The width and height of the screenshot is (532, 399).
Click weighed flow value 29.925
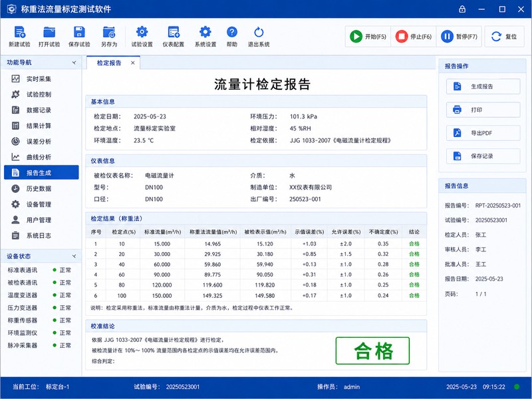213,254
